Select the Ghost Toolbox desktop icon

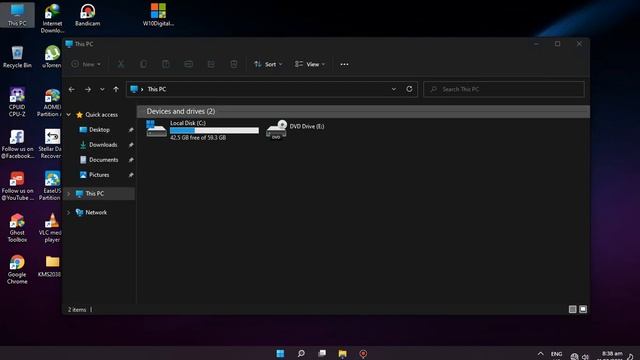click(17, 228)
